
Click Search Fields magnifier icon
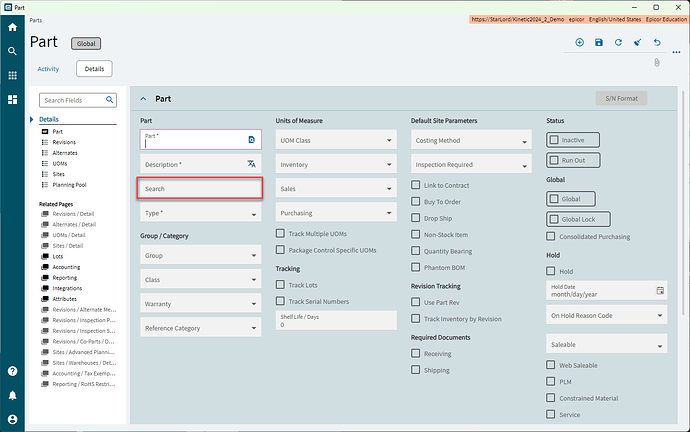click(x=110, y=100)
